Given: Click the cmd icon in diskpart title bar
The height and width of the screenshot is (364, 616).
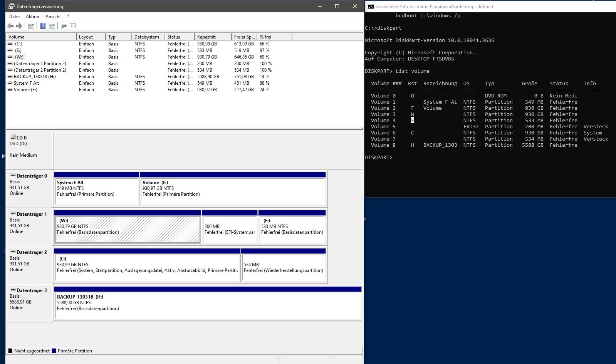Looking at the screenshot, I should (371, 6).
